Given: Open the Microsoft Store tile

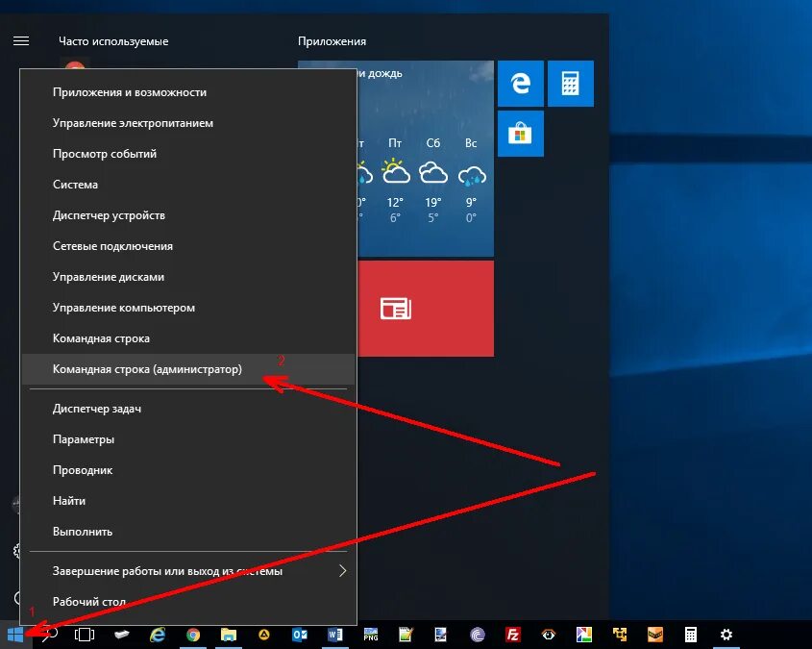Looking at the screenshot, I should pos(521,134).
